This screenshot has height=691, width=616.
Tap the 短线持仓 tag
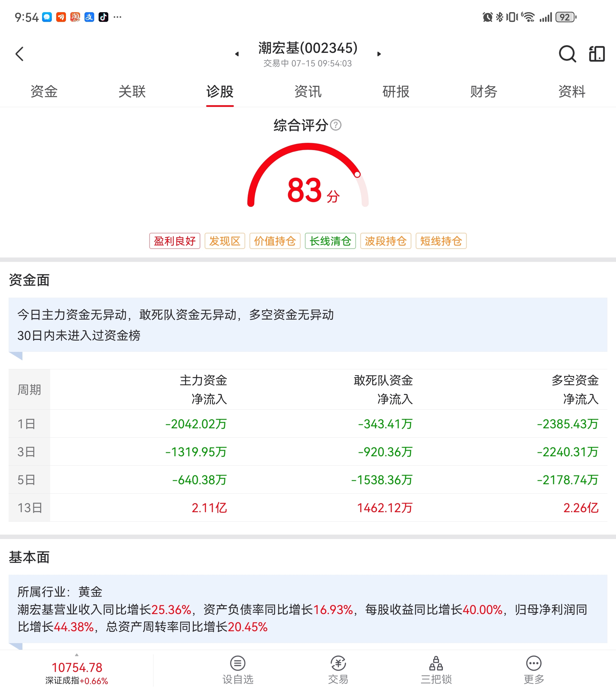(x=441, y=241)
